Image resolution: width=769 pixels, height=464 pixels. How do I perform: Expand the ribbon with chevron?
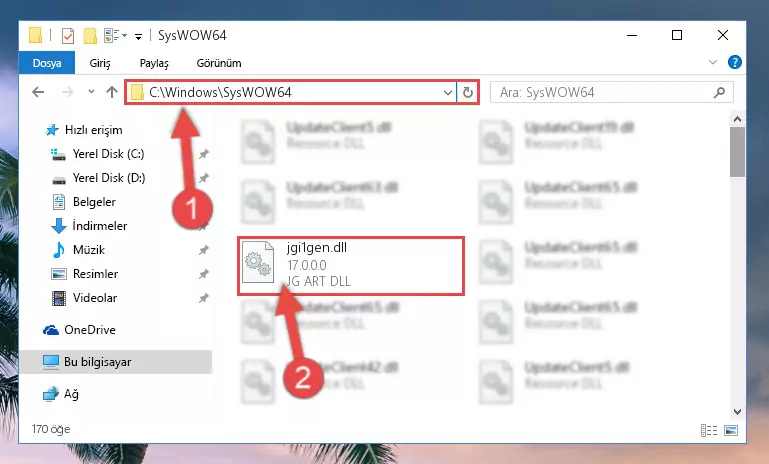click(x=713, y=62)
